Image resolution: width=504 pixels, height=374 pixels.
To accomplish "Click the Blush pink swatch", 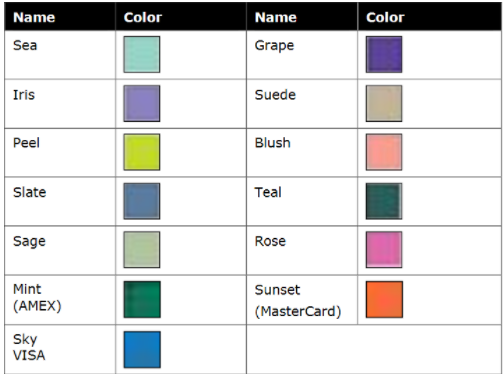I will click(x=384, y=152).
